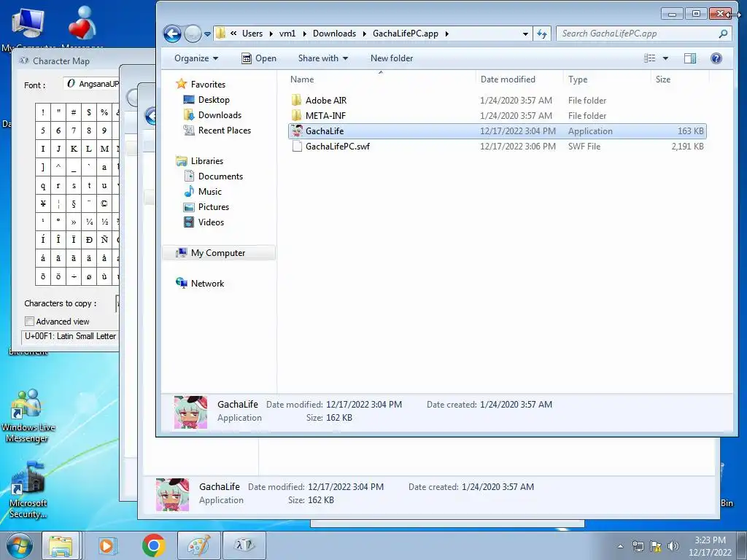This screenshot has width=747, height=560.
Task: Switch to Paint on the taskbar
Action: tap(199, 545)
